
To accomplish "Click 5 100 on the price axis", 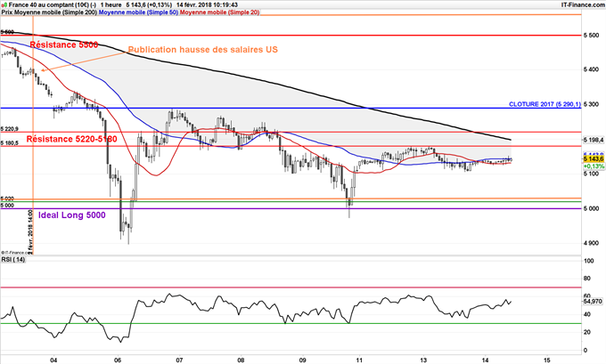I will pos(592,174).
